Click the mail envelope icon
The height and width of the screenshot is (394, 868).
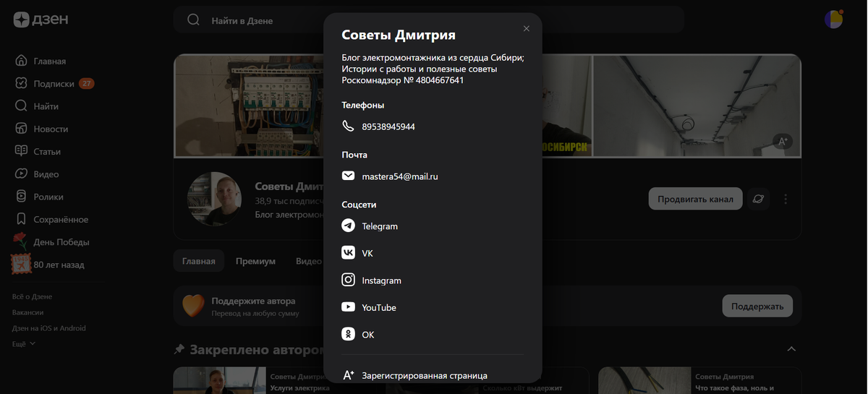(x=348, y=176)
